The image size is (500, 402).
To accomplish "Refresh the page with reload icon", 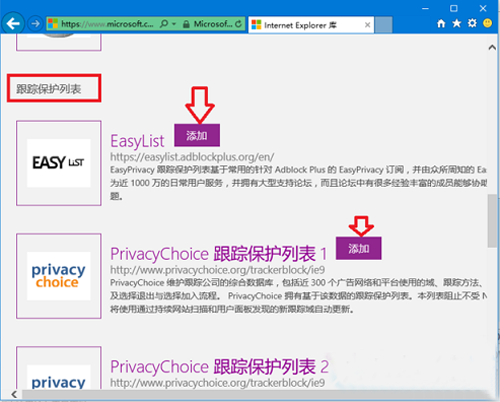I will 238,24.
